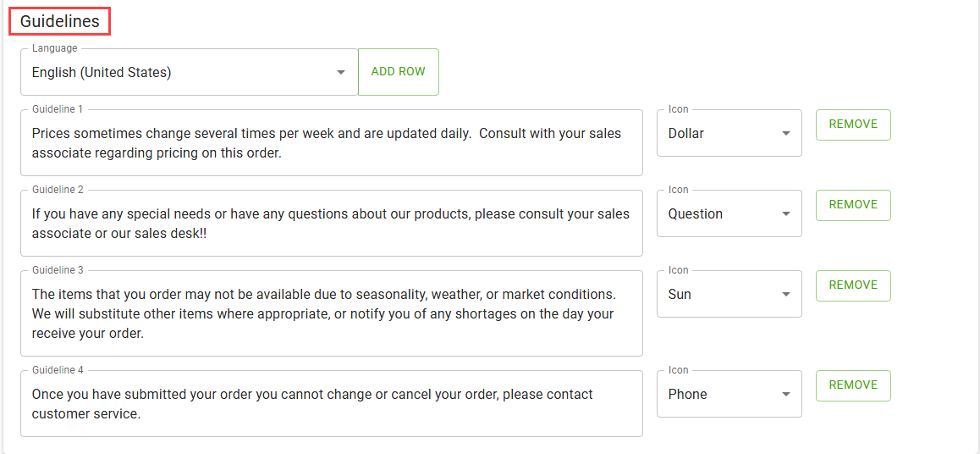
Task: Click the caret arrow beside Phone
Action: coord(786,395)
